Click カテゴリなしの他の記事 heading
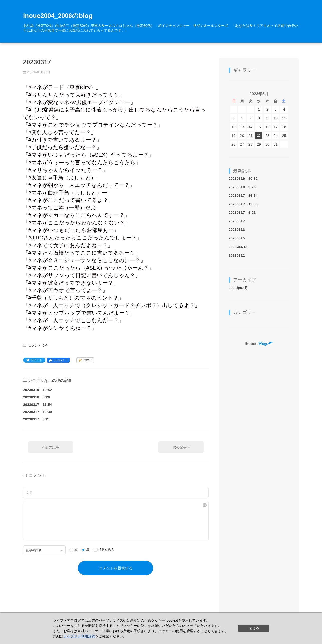 coord(50,381)
